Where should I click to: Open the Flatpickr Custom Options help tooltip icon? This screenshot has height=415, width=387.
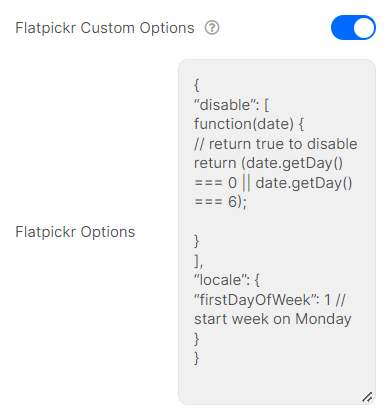point(212,28)
